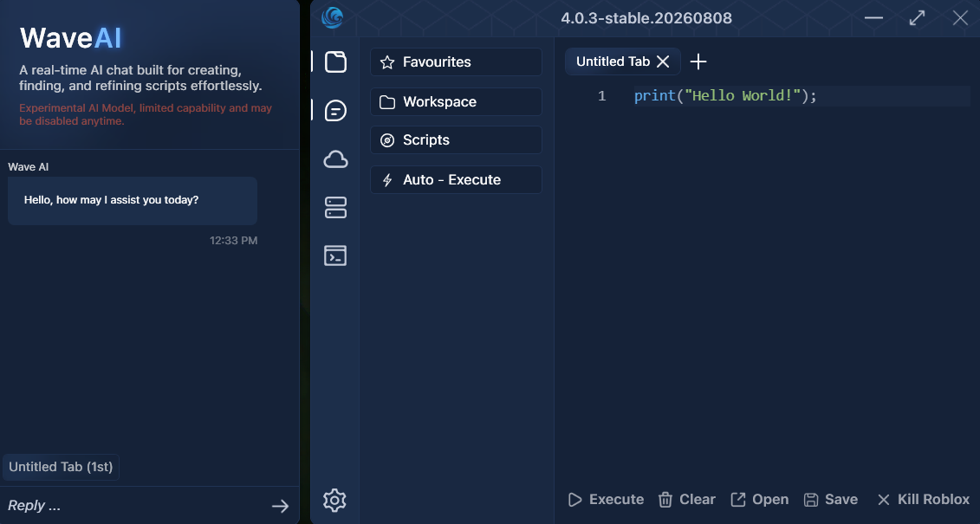Screen dimensions: 980x524
Task: Click the trash icon beside Clear
Action: tap(665, 500)
